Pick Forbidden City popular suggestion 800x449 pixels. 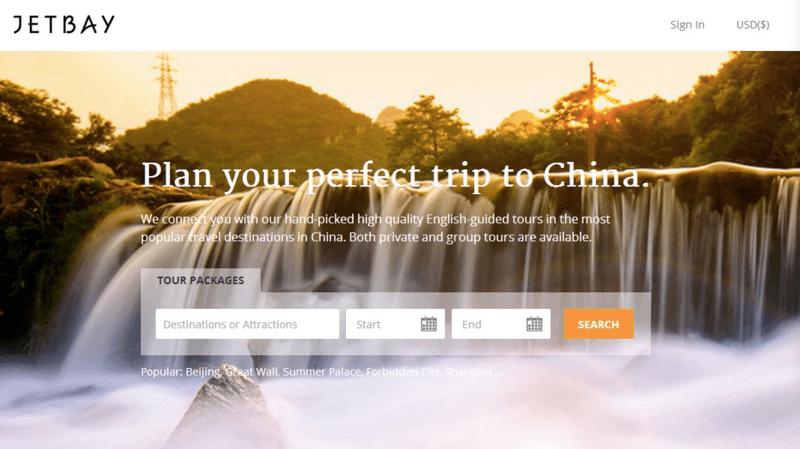[x=404, y=372]
